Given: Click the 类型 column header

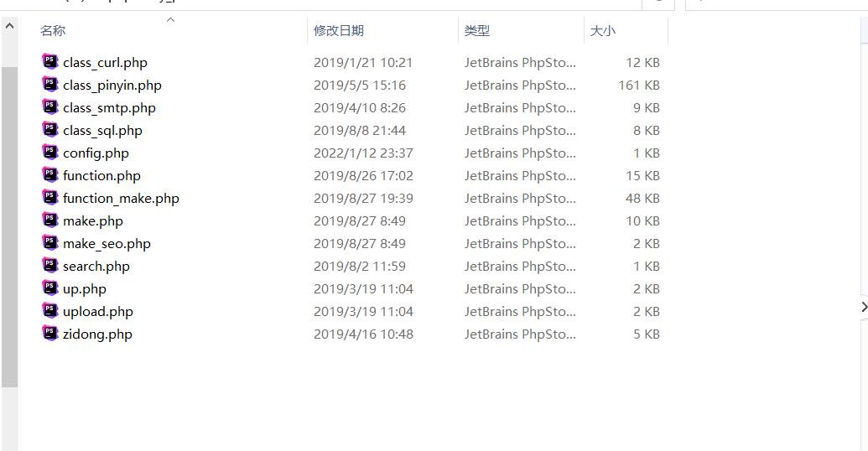Looking at the screenshot, I should (477, 31).
